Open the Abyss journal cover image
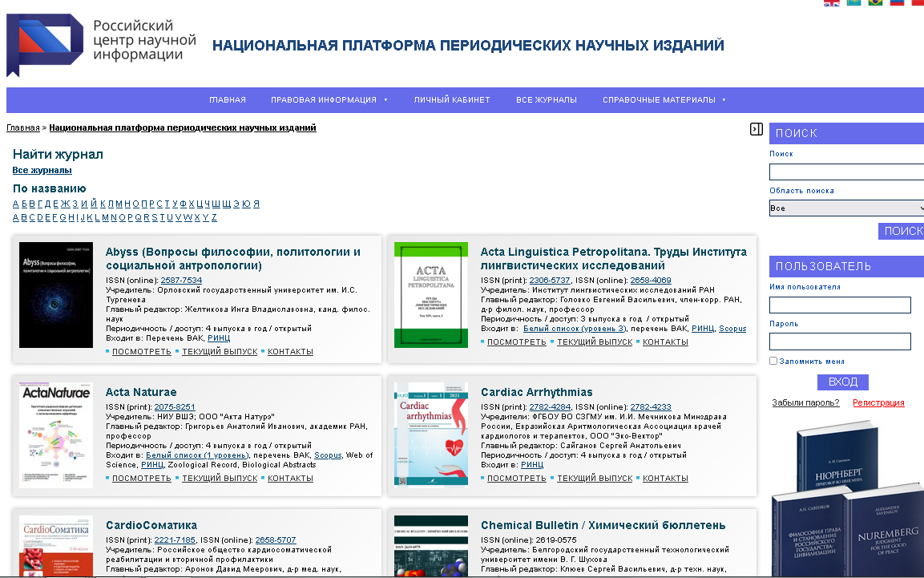The height and width of the screenshot is (578, 924). pyautogui.click(x=55, y=295)
